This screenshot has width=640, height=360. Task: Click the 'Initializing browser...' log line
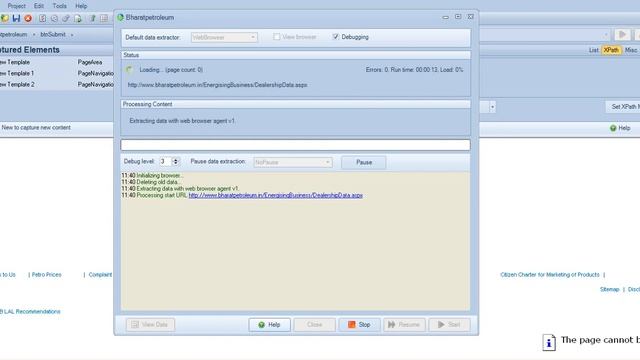(x=152, y=176)
